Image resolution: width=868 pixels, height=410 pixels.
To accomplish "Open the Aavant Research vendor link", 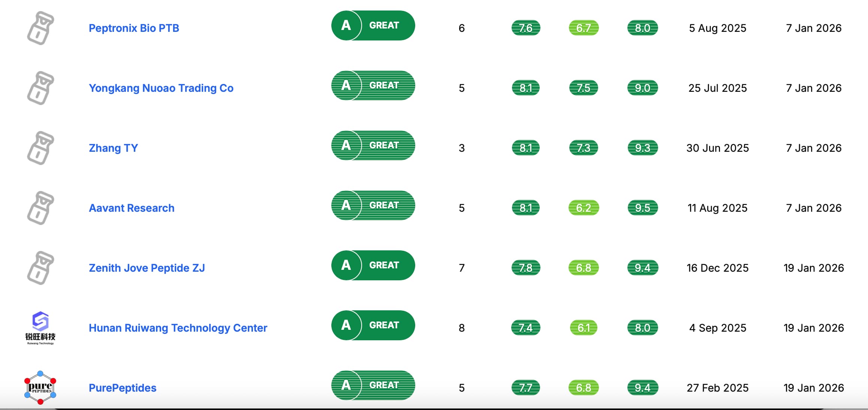I will click(x=132, y=208).
